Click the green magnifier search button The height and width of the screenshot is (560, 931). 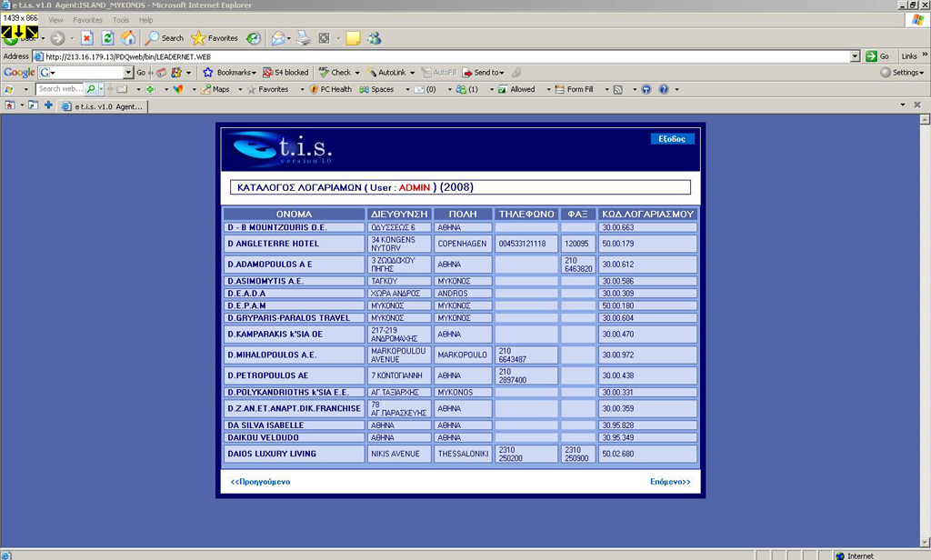(91, 90)
